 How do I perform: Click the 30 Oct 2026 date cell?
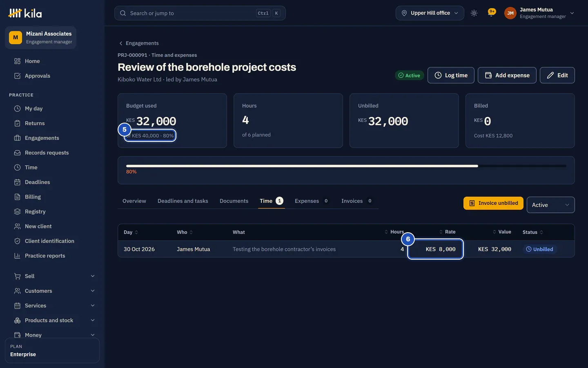(x=139, y=249)
